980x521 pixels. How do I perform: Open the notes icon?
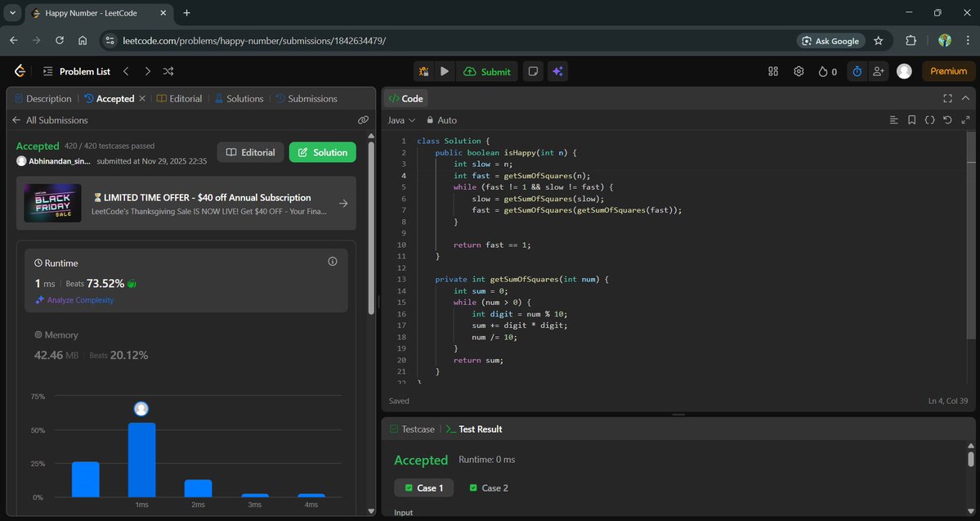533,71
